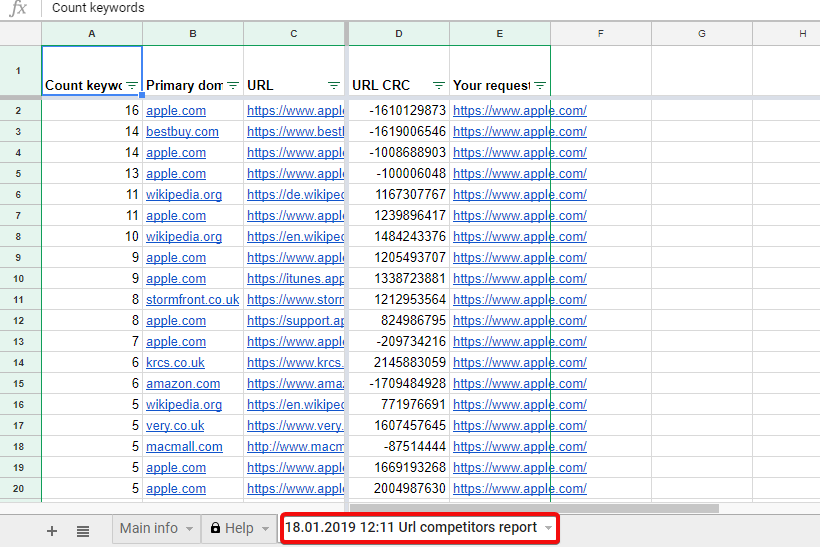Select count cell showing 10
Image resolution: width=820 pixels, height=547 pixels.
tap(92, 236)
